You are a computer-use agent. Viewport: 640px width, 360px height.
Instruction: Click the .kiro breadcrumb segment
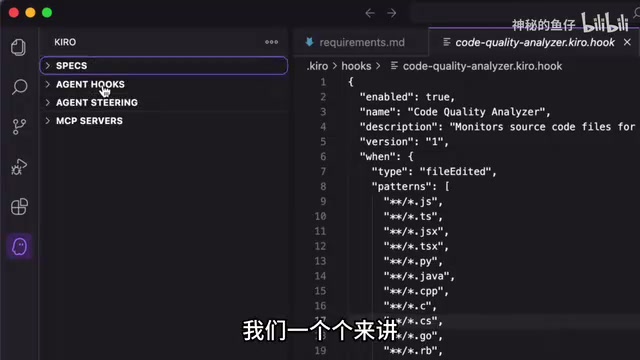pos(317,66)
